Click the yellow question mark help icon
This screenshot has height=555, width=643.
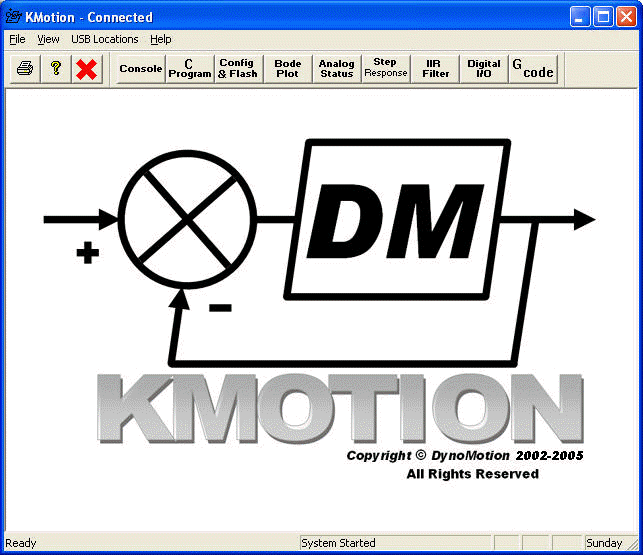click(56, 69)
